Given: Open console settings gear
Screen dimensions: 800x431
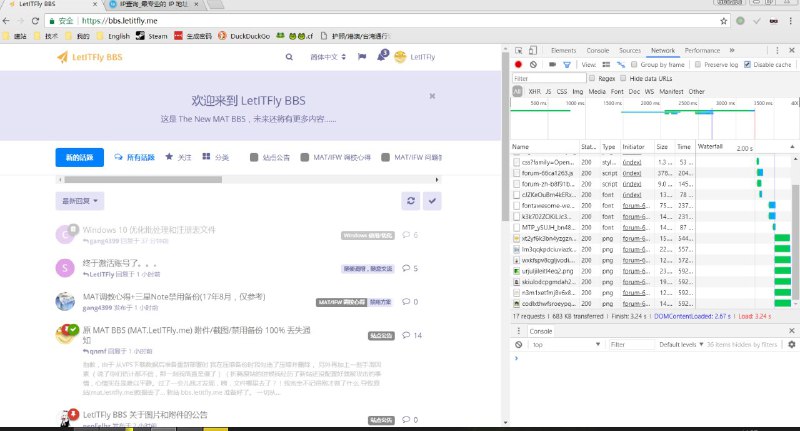Looking at the screenshot, I should pos(791,345).
